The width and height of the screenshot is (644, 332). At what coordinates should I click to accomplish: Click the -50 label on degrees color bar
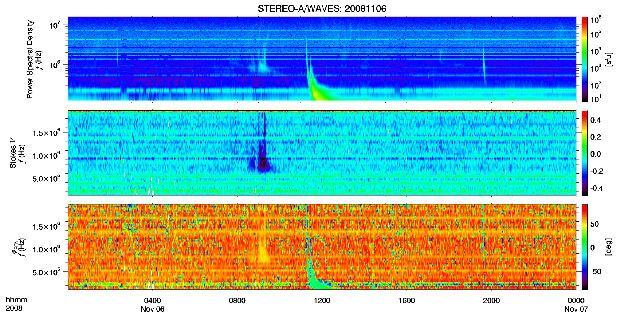(x=596, y=271)
